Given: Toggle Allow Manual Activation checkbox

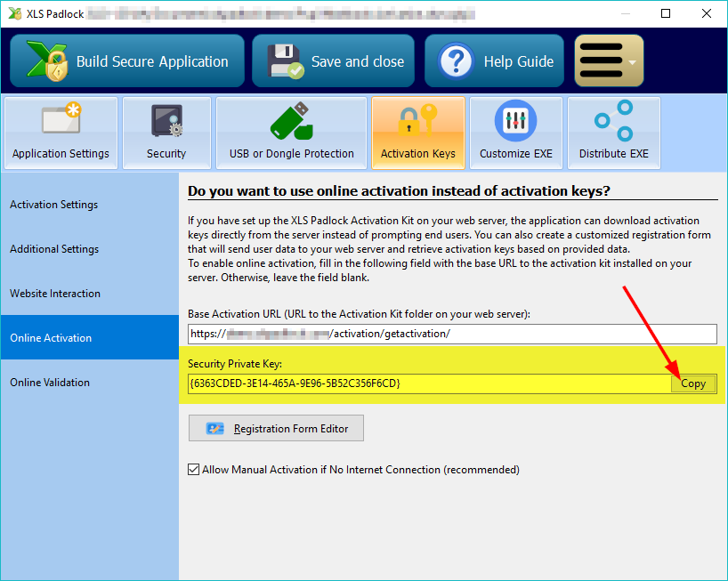Looking at the screenshot, I should pyautogui.click(x=194, y=470).
